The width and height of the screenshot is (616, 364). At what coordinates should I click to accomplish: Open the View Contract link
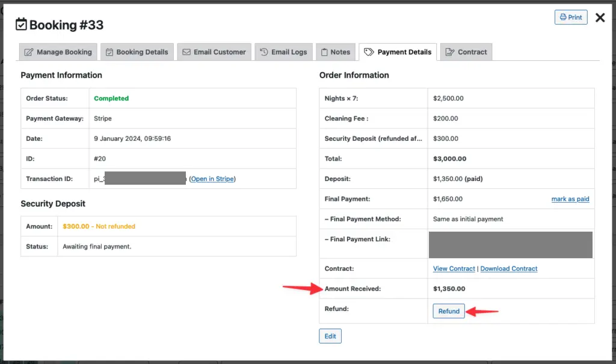(454, 269)
